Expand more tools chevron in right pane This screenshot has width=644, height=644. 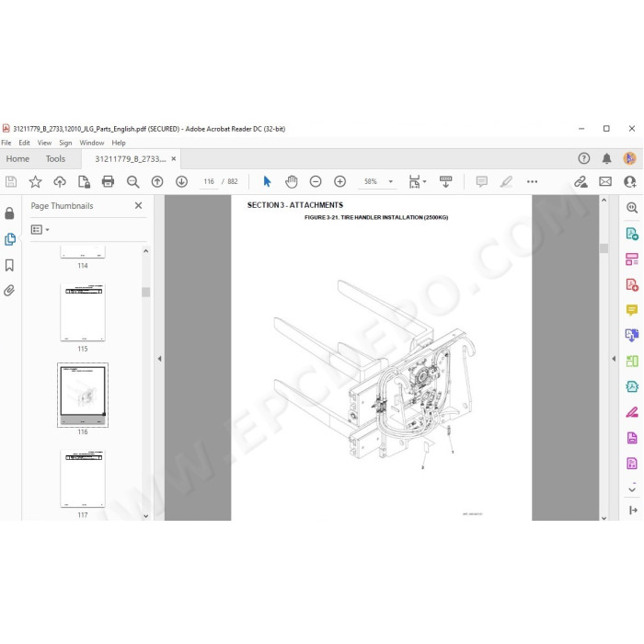click(632, 489)
